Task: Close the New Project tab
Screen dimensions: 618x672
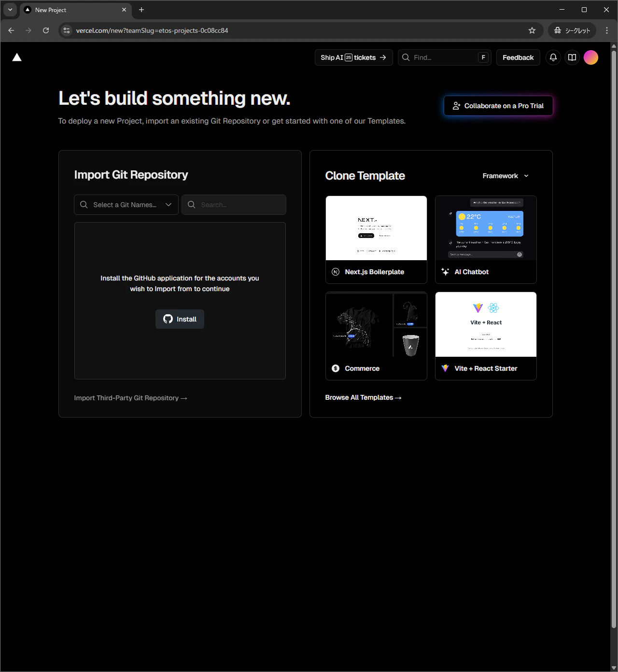Action: click(x=124, y=10)
